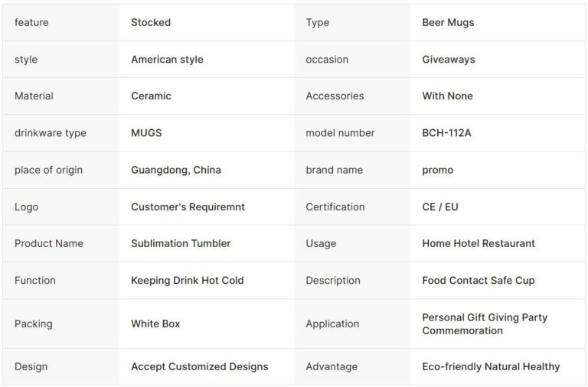Viewport: 588px width, 387px height.
Task: Click the 'White Box' packing value
Action: pyautogui.click(x=155, y=324)
